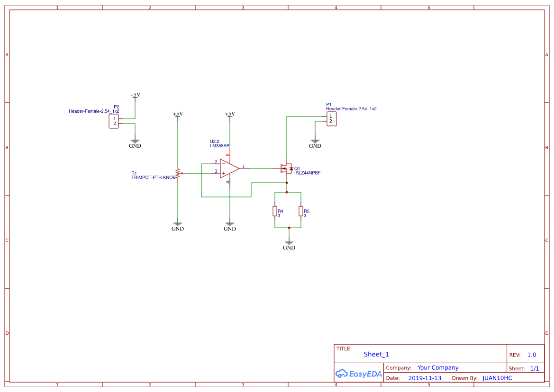Click header connector P1 symbol

[x=332, y=118]
